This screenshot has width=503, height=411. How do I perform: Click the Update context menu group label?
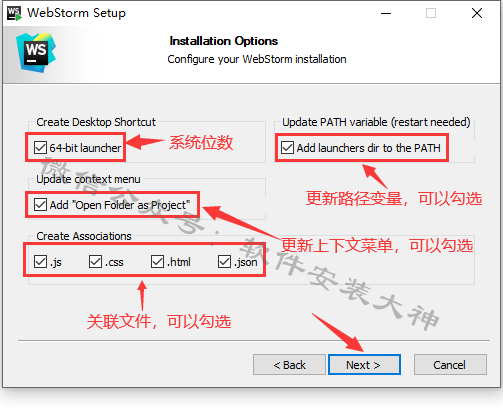pos(88,179)
